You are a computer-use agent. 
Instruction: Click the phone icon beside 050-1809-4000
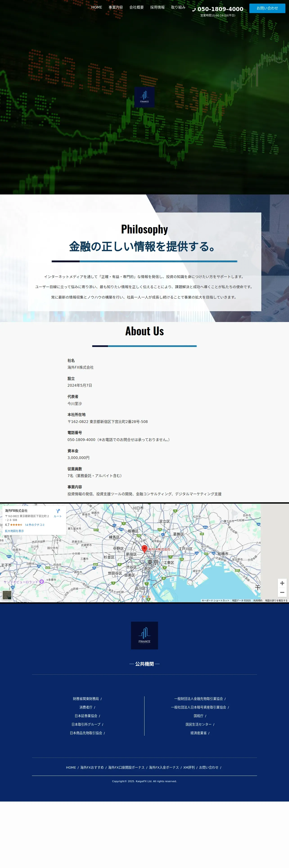[x=194, y=10]
